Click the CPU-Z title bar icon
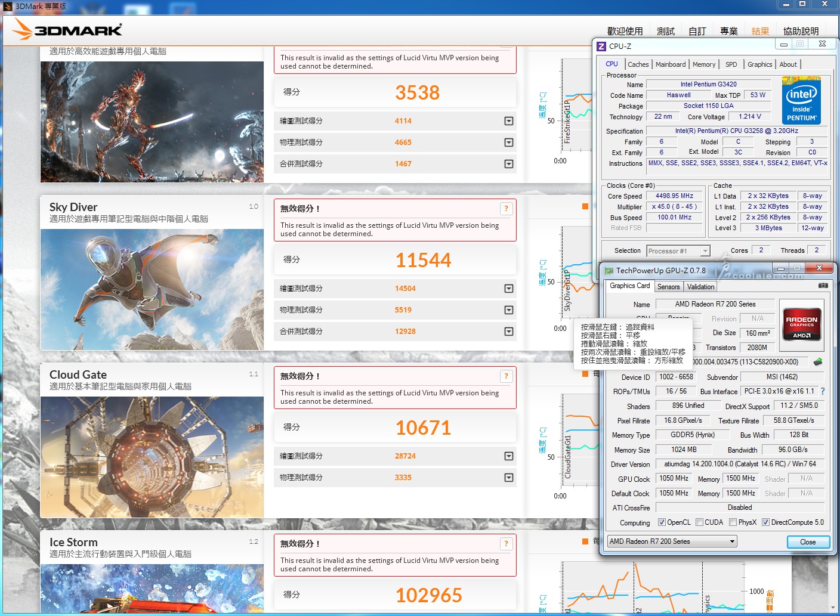 [x=601, y=46]
